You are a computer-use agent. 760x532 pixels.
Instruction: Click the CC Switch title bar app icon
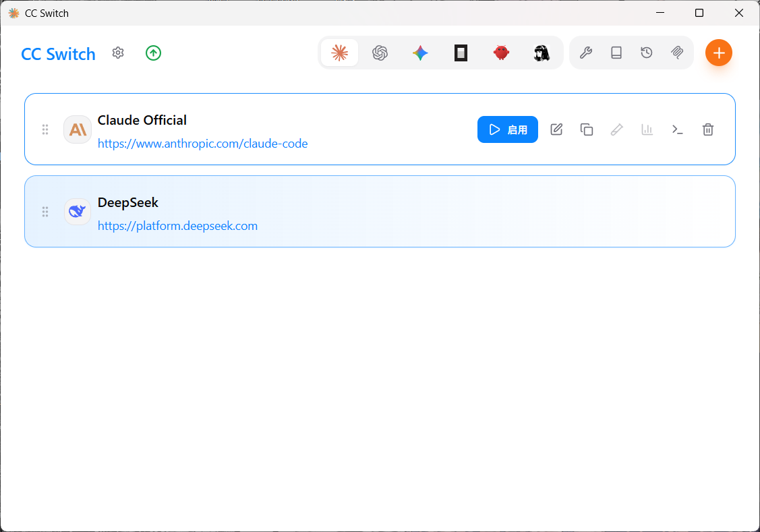coord(14,13)
